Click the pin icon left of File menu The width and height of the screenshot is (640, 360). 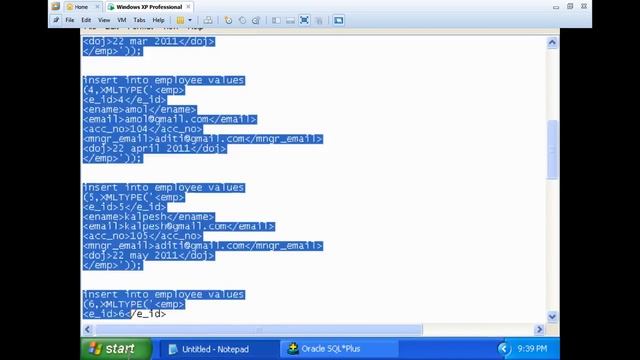pos(56,20)
